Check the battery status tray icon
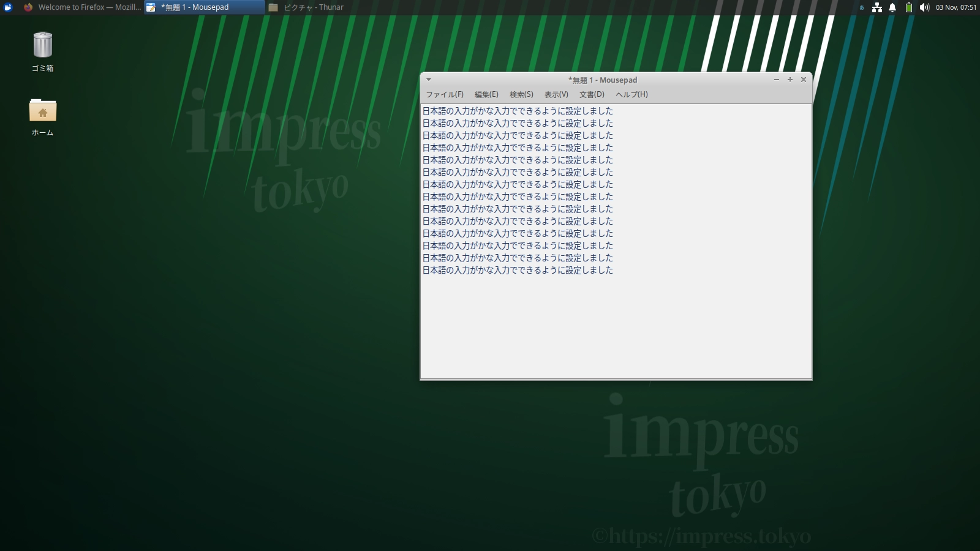The height and width of the screenshot is (551, 980). (909, 7)
